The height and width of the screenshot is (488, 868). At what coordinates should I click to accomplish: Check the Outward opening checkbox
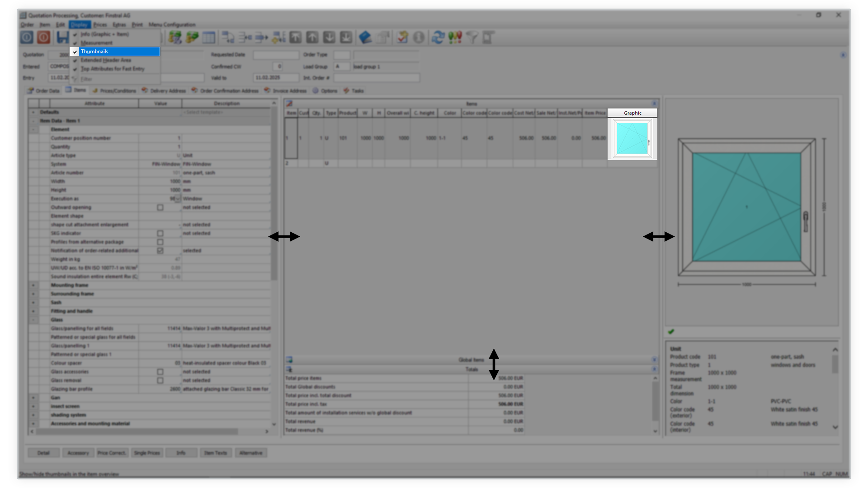click(x=160, y=207)
